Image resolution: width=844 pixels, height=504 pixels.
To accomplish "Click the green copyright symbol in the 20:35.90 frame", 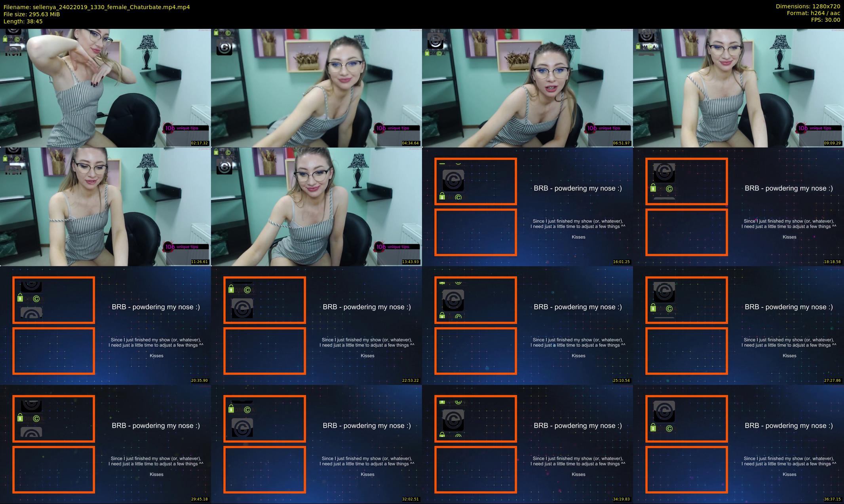I will [x=36, y=299].
